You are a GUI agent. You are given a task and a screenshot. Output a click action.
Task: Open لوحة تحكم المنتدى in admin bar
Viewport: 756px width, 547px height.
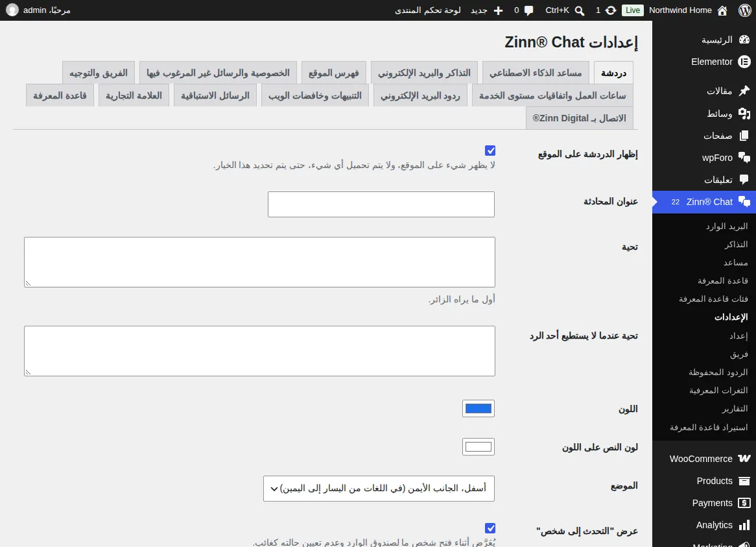click(428, 10)
